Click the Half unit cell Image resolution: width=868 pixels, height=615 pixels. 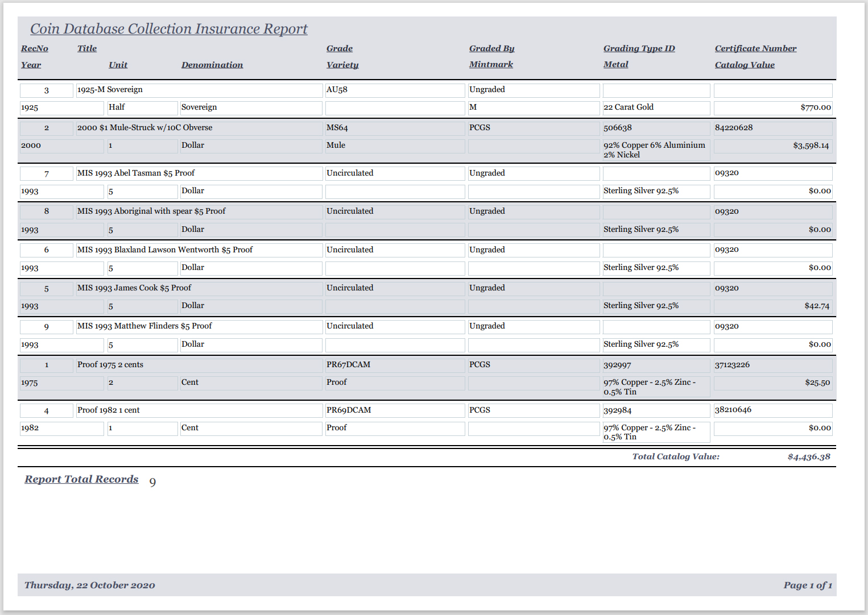(142, 107)
